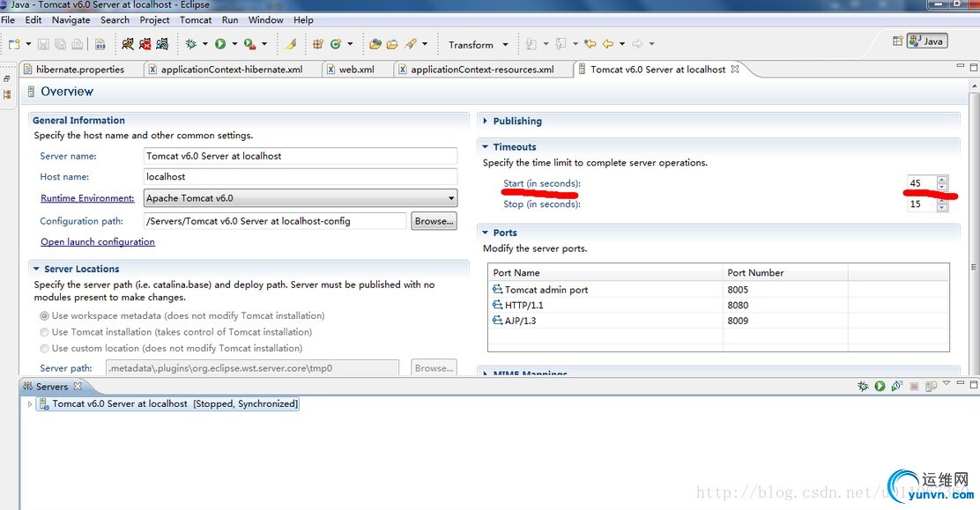Open the Tomcat menu
The height and width of the screenshot is (510, 980).
click(196, 20)
